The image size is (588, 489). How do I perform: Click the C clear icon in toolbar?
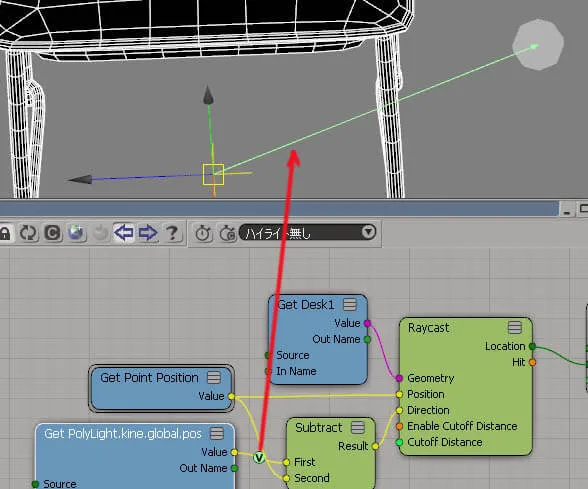pos(52,233)
